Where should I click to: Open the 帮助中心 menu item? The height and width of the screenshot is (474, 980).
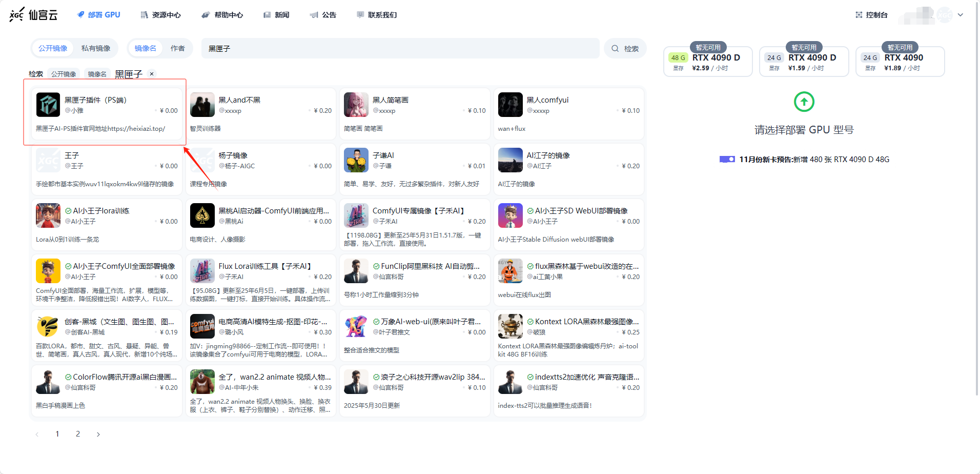(222, 15)
